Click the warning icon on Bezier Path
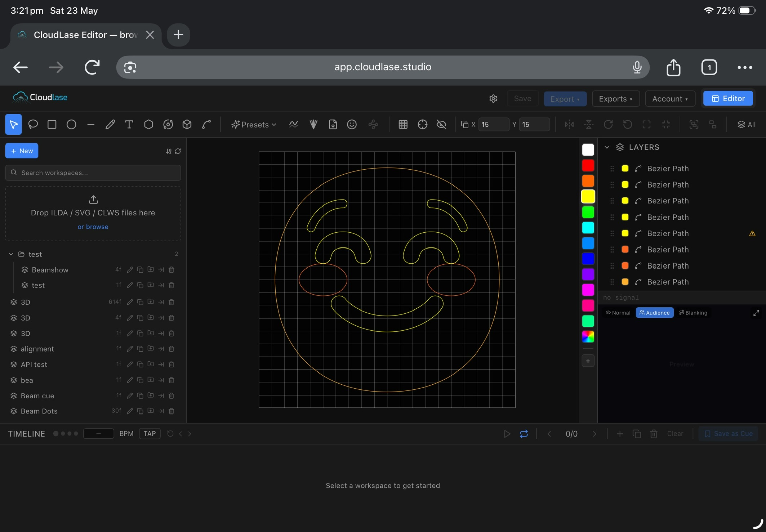Screen dimensions: 766x532 click(752, 234)
